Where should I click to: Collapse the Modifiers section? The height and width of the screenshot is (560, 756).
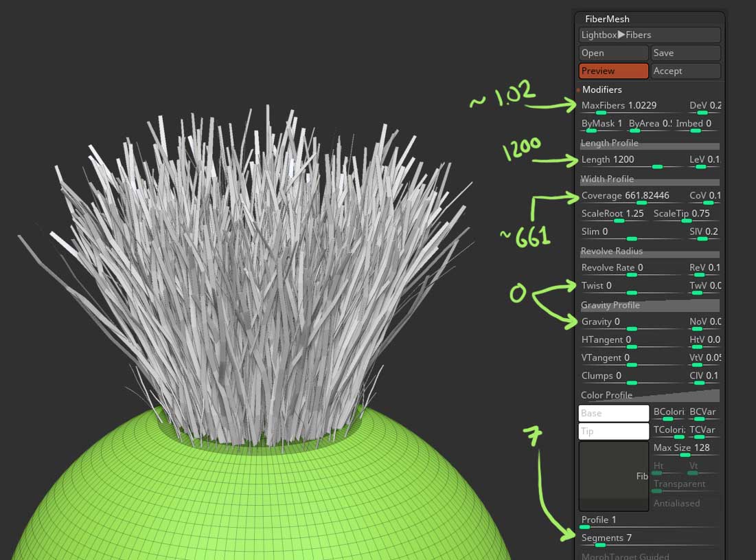coord(602,90)
